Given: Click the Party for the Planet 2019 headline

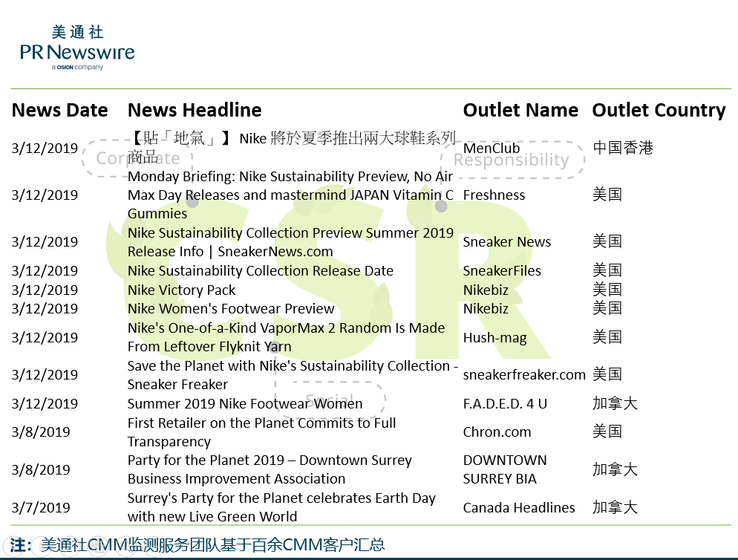Looking at the screenshot, I should click(x=270, y=469).
